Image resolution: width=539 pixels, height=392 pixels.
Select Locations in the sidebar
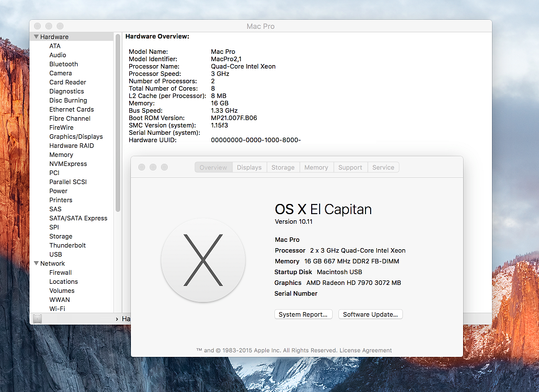[63, 282]
